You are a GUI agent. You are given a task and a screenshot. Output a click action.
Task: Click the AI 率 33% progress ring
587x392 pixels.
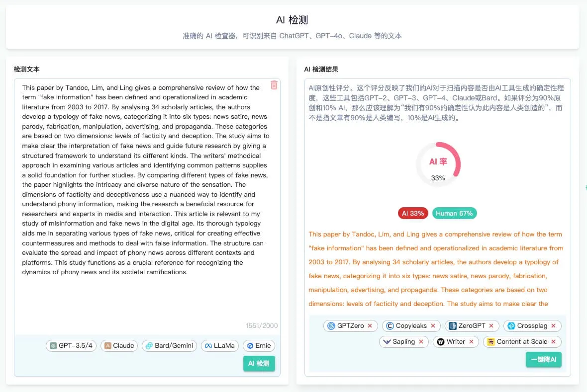[438, 164]
